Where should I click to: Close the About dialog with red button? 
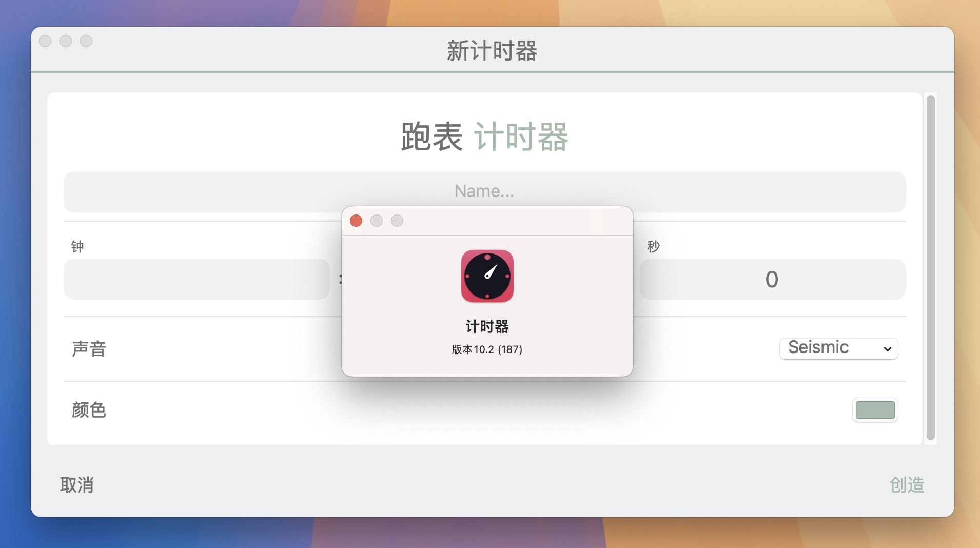[356, 221]
